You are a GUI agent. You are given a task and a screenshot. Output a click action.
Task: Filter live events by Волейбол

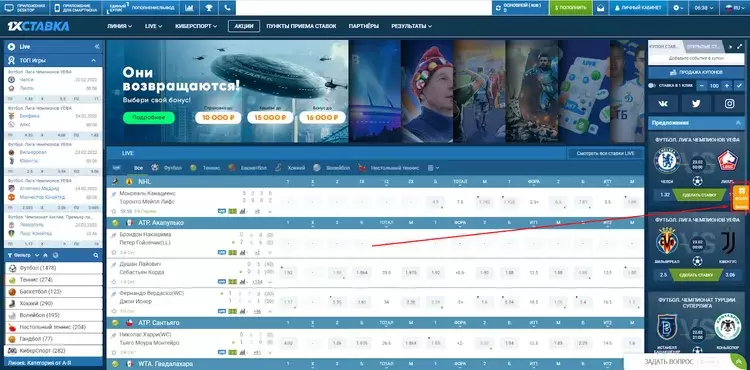pyautogui.click(x=332, y=168)
